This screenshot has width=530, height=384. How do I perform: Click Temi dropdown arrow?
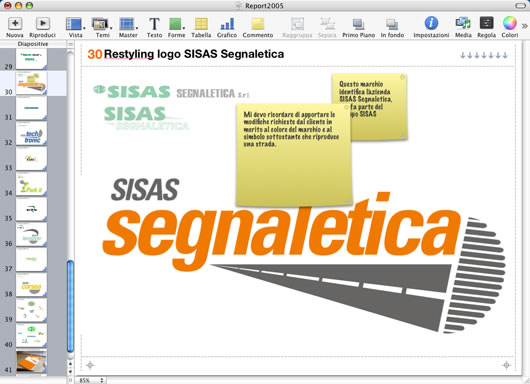click(x=111, y=28)
